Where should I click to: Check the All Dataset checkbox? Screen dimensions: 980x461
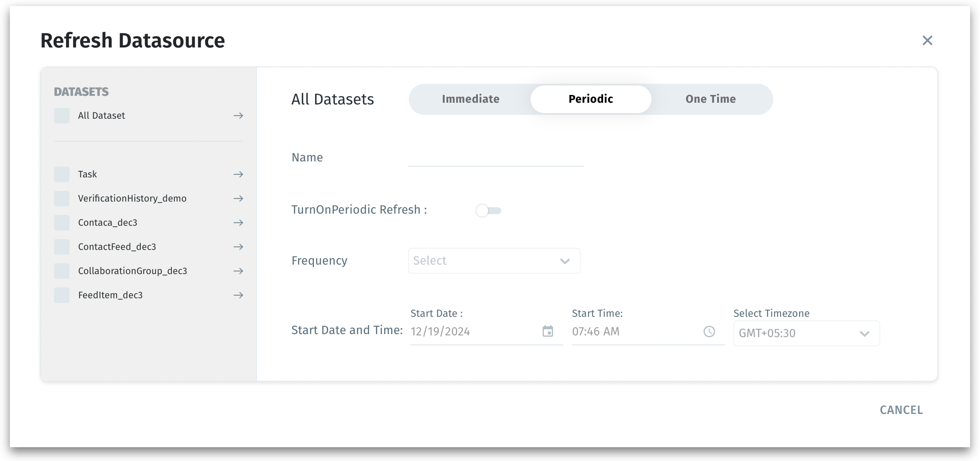point(62,116)
